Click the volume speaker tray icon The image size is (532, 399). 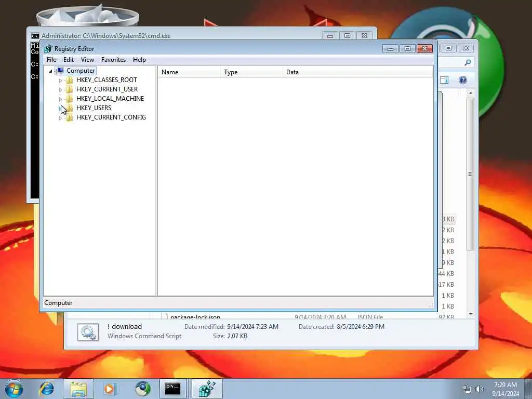(x=480, y=389)
